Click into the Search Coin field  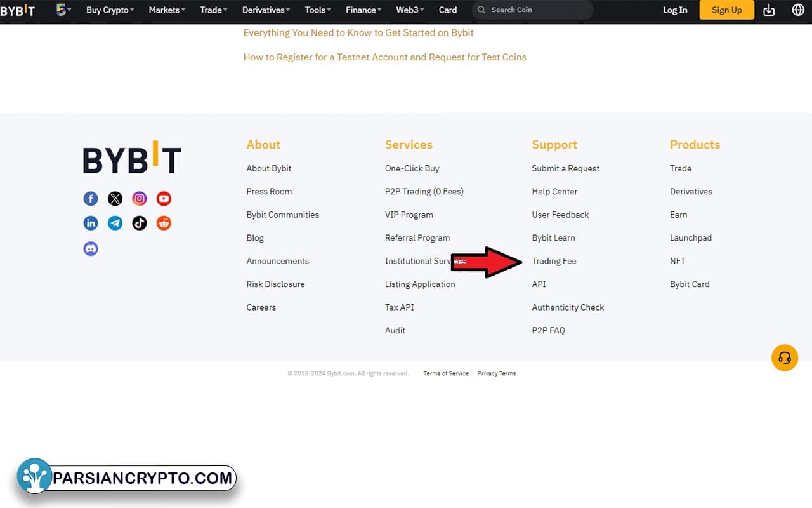(x=536, y=10)
